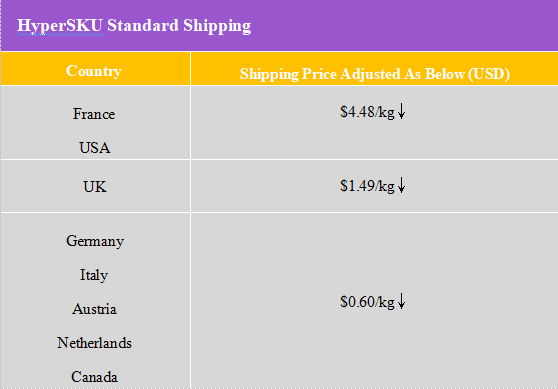Click the misspelled word HyperSKU
The width and height of the screenshot is (558, 389).
60,26
